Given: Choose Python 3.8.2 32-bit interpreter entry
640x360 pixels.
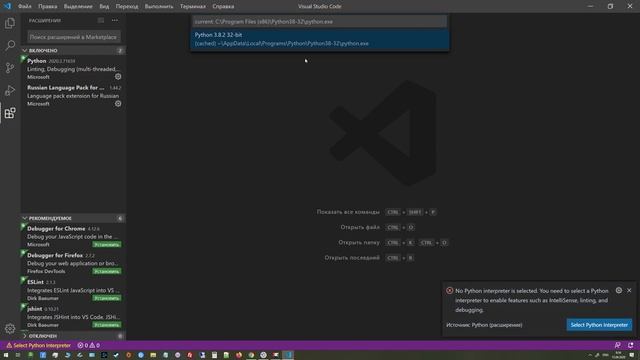Looking at the screenshot, I should (320, 39).
